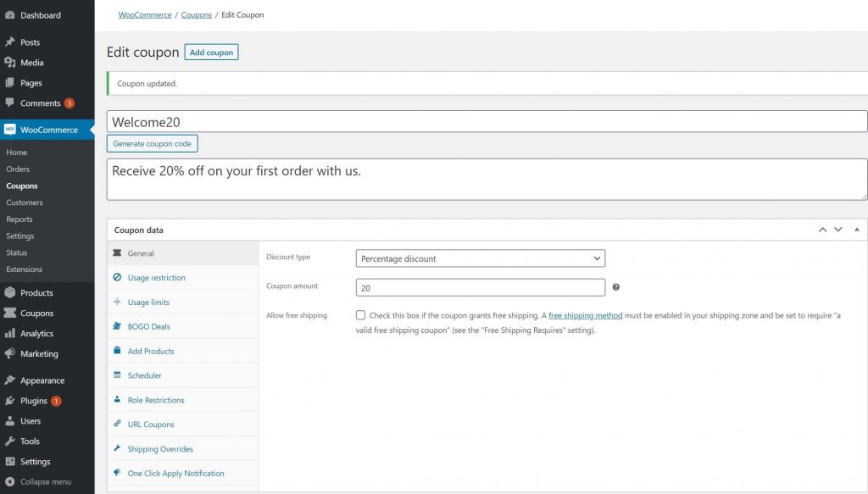Open the Add Products tab
Viewport: 868px width, 494px height.
(x=183, y=351)
